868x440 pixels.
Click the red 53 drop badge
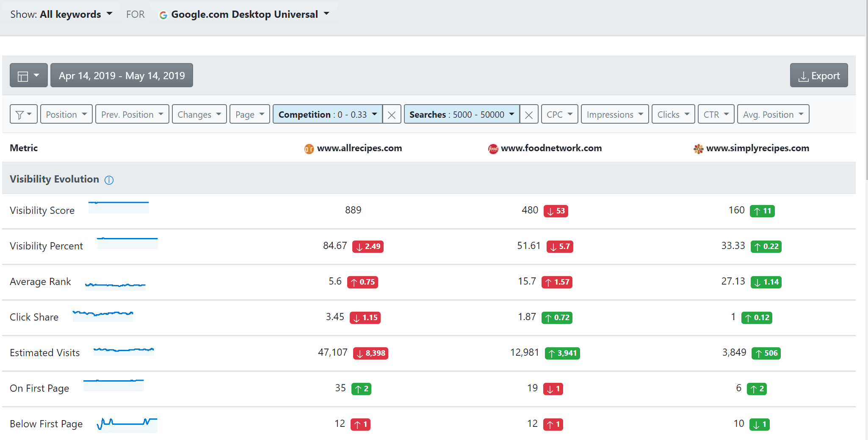point(556,211)
